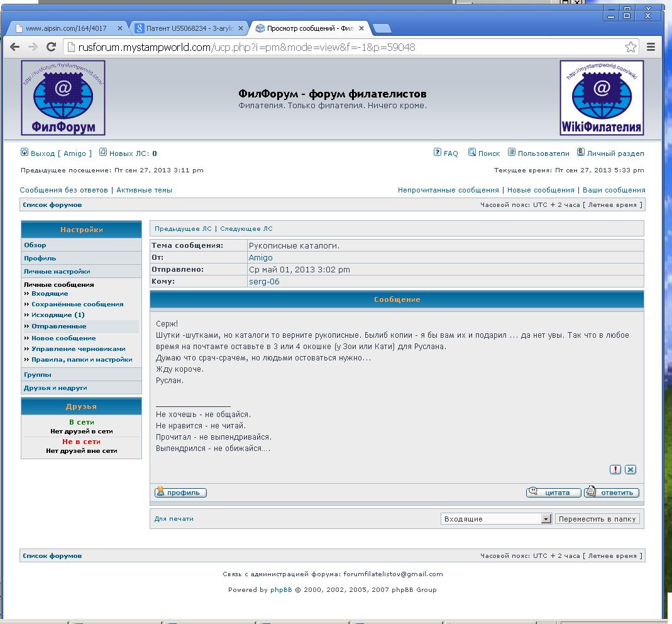672x624 pixels.
Task: Open a new browser tab
Action: pyautogui.click(x=382, y=28)
